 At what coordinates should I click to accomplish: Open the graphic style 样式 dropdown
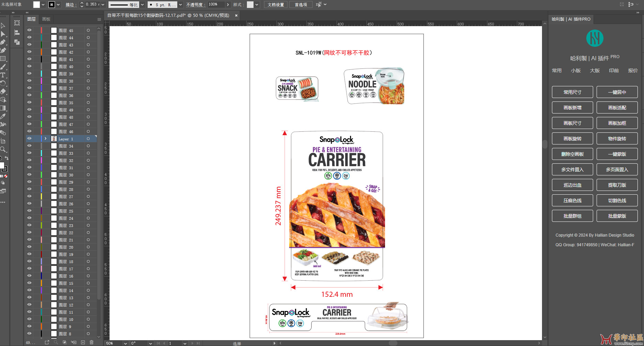coord(257,4)
